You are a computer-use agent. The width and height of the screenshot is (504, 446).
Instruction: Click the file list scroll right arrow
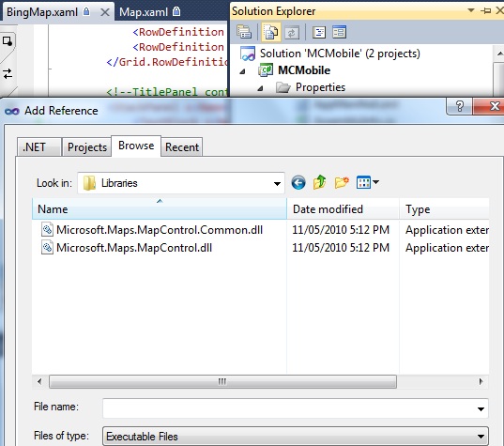(x=481, y=382)
